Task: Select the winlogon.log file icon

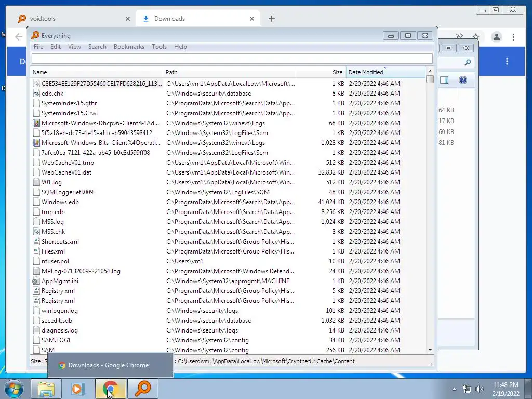Action: point(36,311)
